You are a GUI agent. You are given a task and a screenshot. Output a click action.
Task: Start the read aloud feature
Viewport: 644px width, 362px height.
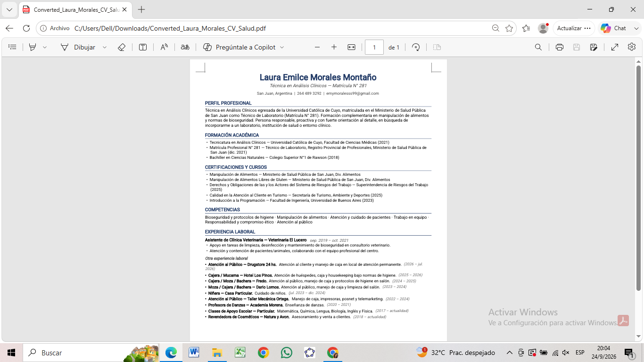coord(164,47)
